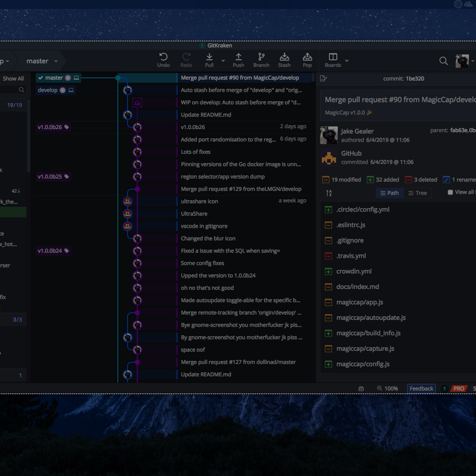Open the user profile avatar
The height and width of the screenshot is (476, 476).
pyautogui.click(x=462, y=61)
